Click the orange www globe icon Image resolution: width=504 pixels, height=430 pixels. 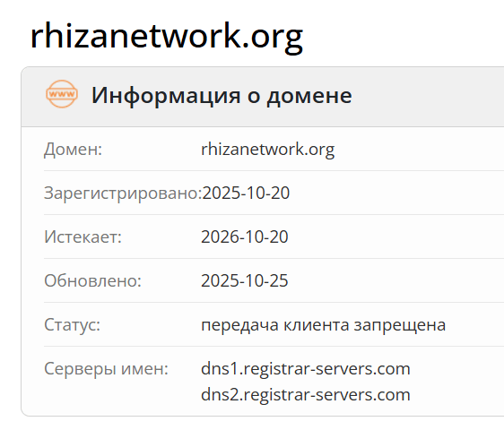tap(62, 94)
